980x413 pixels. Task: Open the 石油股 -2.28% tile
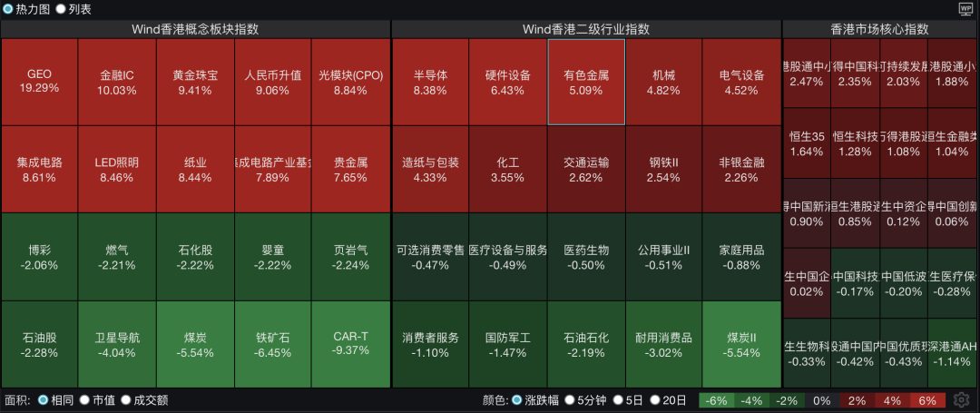pyautogui.click(x=39, y=344)
